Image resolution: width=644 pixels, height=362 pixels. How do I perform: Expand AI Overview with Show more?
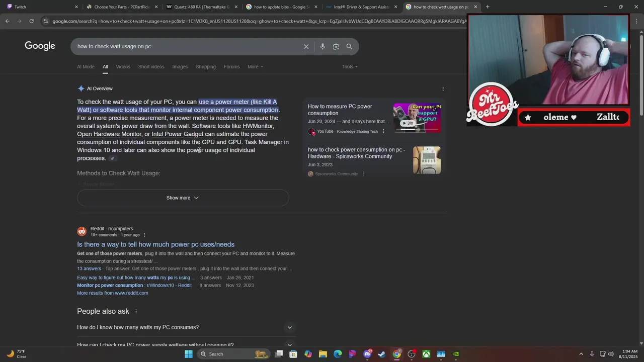(183, 198)
